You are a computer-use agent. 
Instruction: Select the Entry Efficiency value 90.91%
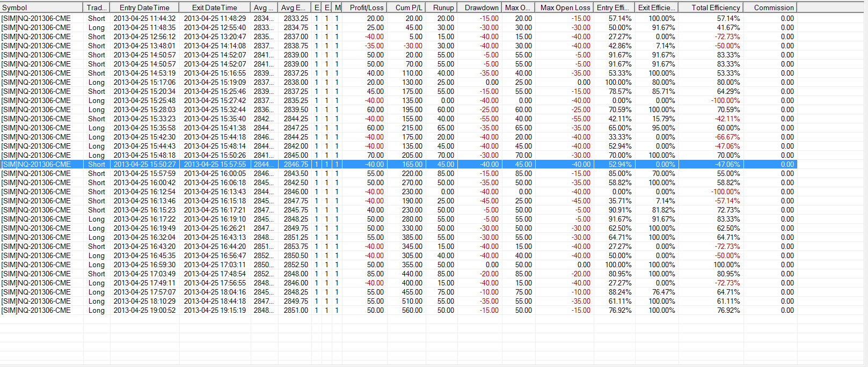coord(620,210)
